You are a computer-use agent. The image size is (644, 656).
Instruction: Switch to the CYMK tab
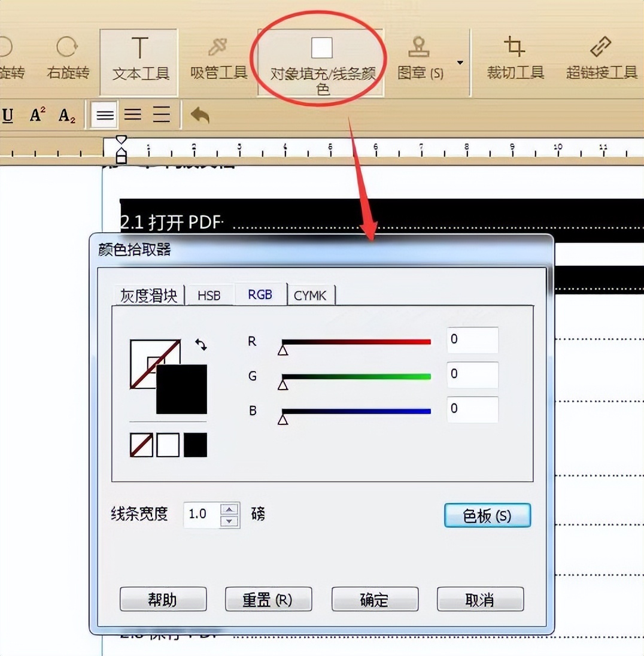pos(309,295)
